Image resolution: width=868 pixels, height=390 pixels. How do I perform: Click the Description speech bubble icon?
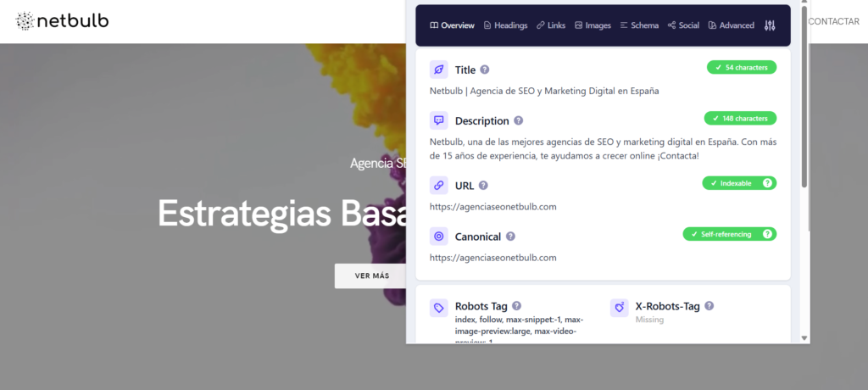[439, 120]
